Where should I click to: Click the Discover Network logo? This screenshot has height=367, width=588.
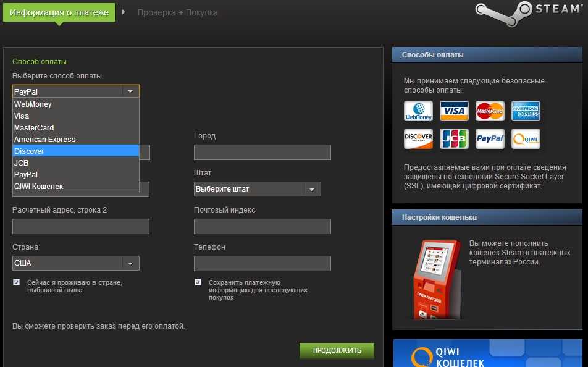pos(418,139)
